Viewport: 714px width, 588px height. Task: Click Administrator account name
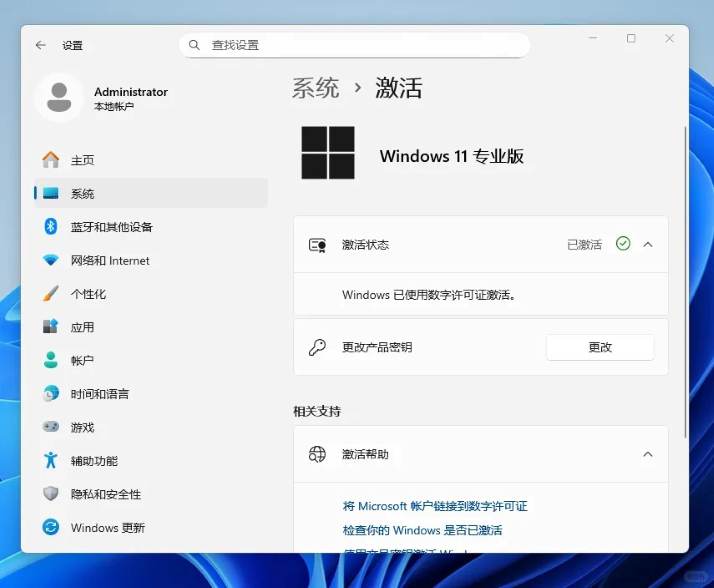(x=131, y=92)
